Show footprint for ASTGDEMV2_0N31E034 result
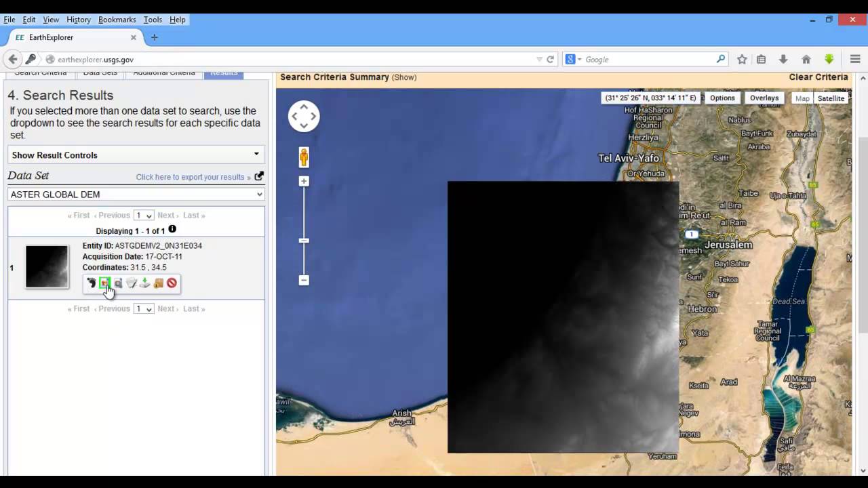The width and height of the screenshot is (868, 488). point(91,283)
